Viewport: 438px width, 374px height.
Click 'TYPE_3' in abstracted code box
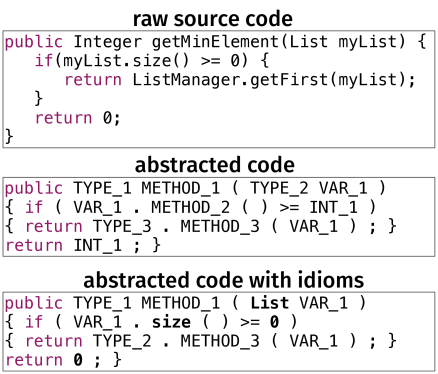122,227
